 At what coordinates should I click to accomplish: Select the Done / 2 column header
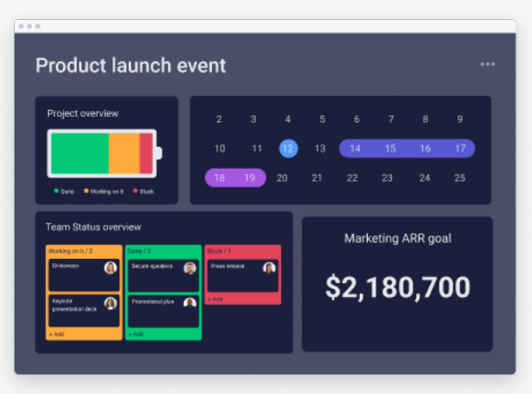tap(139, 251)
